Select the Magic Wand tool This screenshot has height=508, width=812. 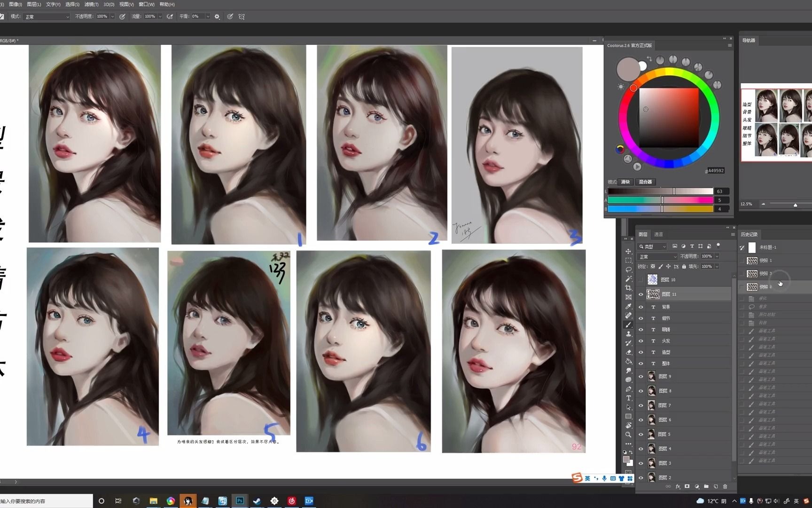tap(628, 278)
